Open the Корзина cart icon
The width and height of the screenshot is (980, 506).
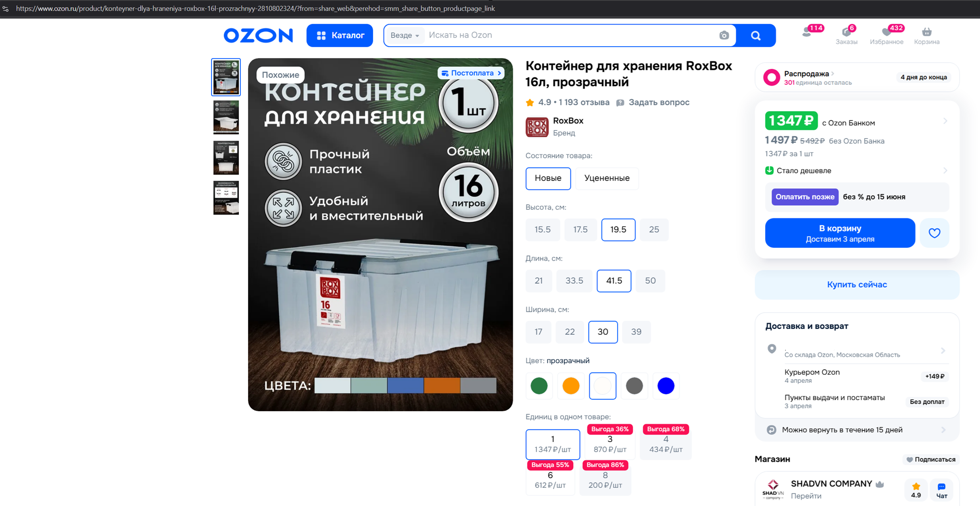(927, 35)
